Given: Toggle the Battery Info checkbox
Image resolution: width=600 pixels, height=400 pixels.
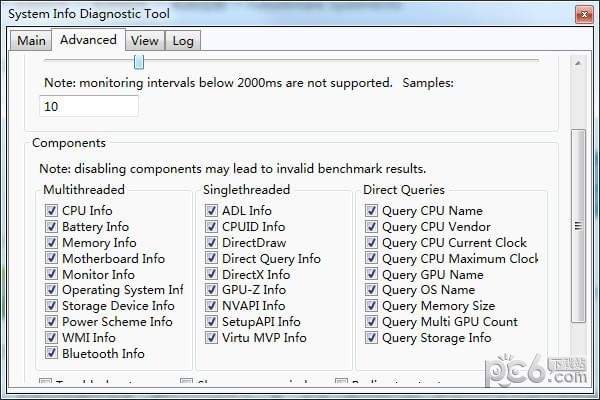Looking at the screenshot, I should (x=52, y=227).
